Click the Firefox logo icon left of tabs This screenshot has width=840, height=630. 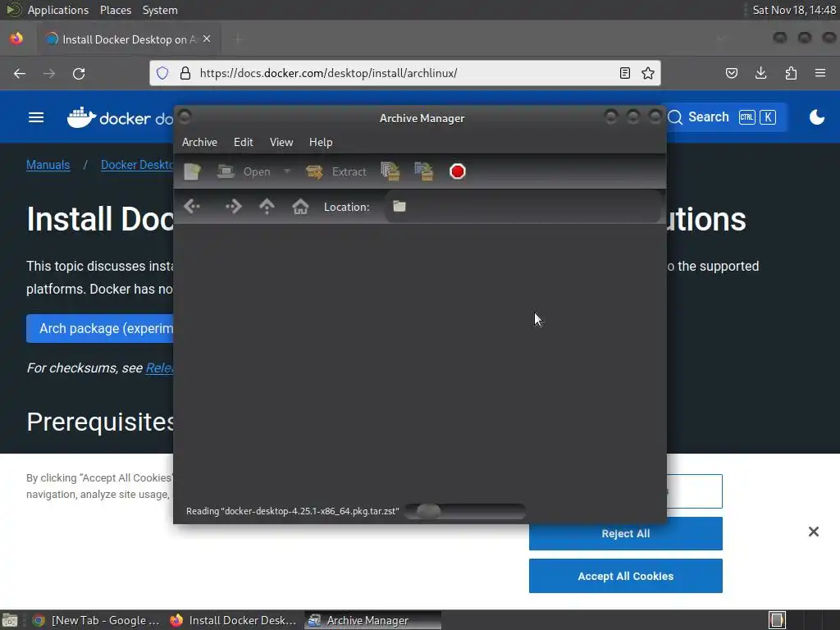click(x=16, y=39)
